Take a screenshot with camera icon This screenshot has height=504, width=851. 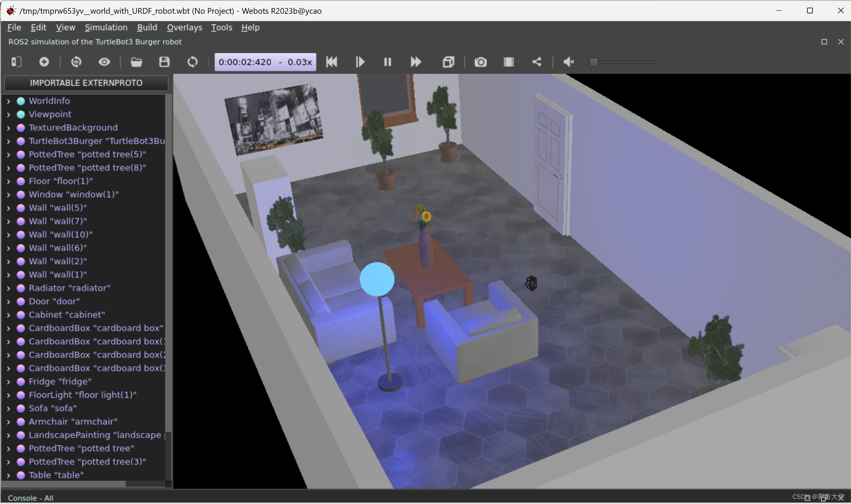click(x=481, y=62)
